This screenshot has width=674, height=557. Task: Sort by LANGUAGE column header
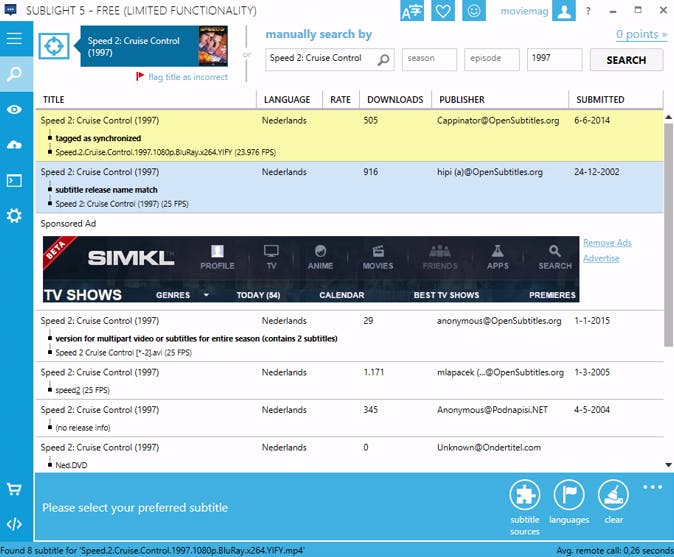289,99
